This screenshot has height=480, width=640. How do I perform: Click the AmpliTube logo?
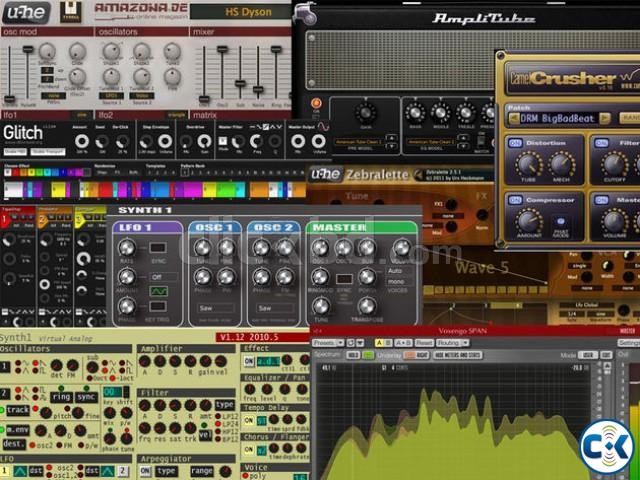tap(483, 19)
